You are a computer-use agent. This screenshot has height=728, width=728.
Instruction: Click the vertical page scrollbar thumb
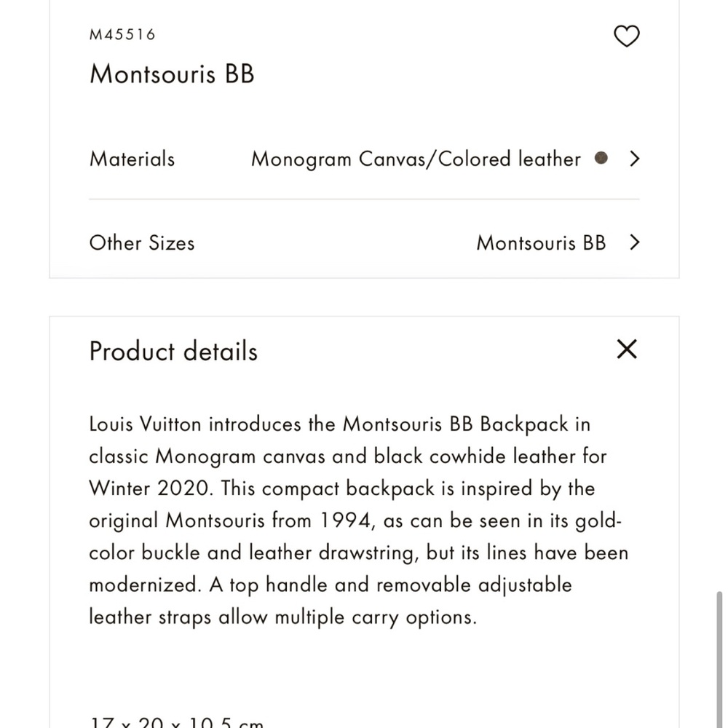720,659
